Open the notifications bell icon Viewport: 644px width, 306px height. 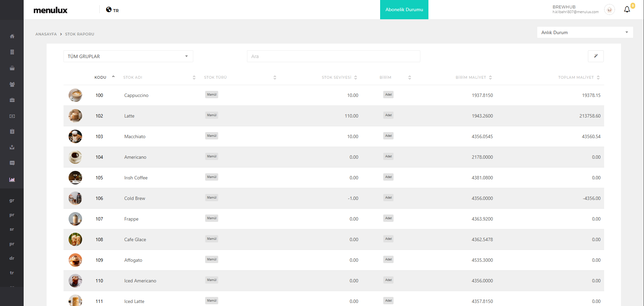(627, 9)
